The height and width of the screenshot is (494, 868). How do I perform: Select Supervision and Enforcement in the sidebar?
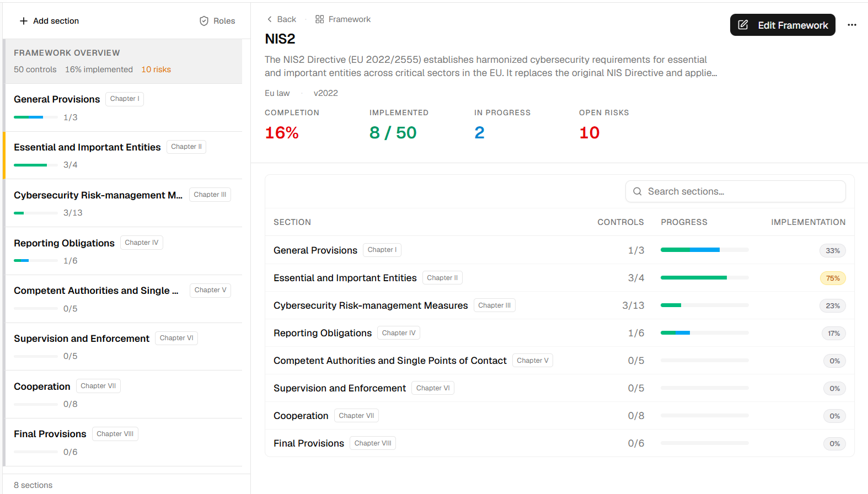pos(124,347)
